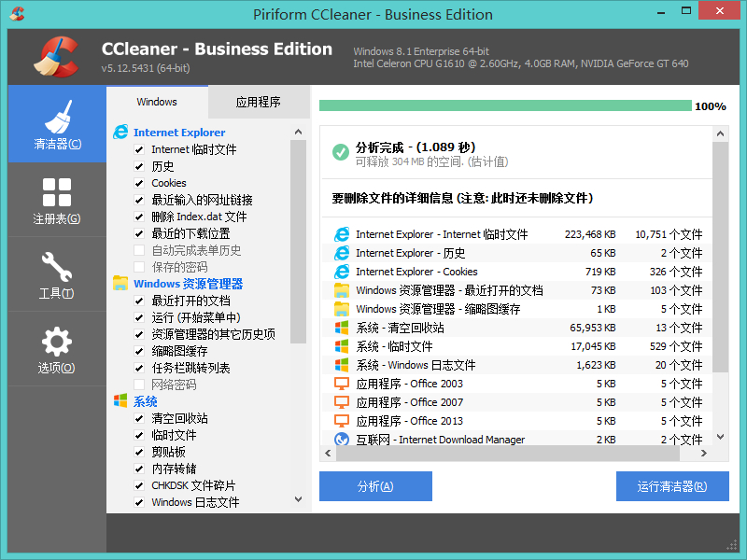Screen dimensions: 747x560
Task: Click the green 100% progress bar
Action: [x=505, y=105]
